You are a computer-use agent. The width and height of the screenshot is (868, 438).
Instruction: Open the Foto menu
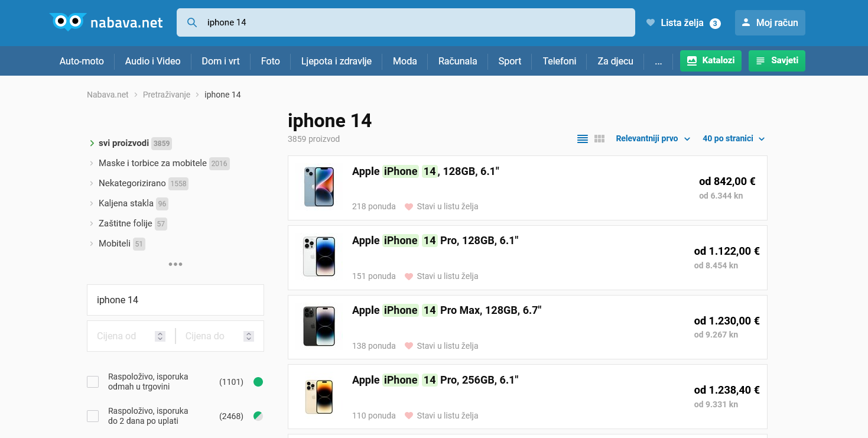[270, 61]
